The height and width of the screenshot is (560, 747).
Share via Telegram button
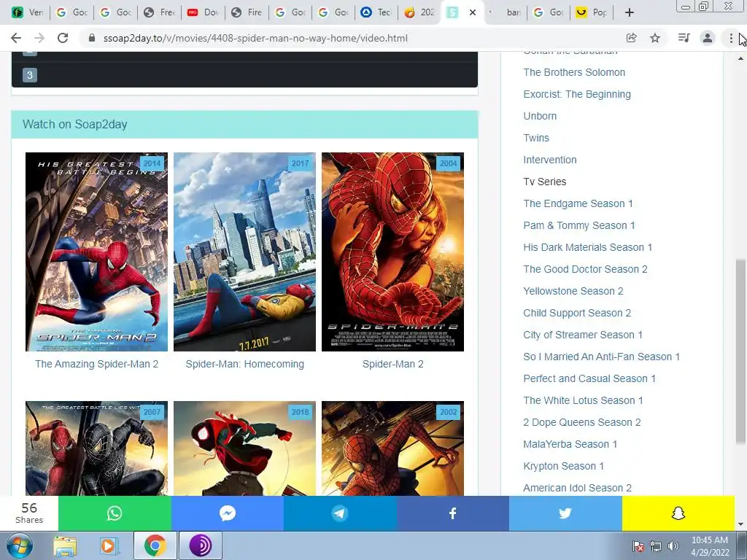coord(340,513)
